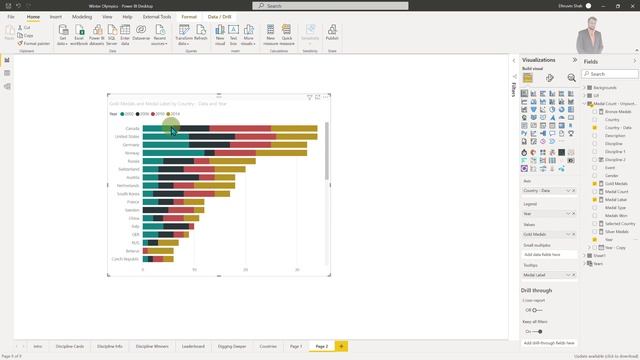The height and width of the screenshot is (360, 640).
Task: Choose the Q&A visual
Action: (x=552, y=133)
